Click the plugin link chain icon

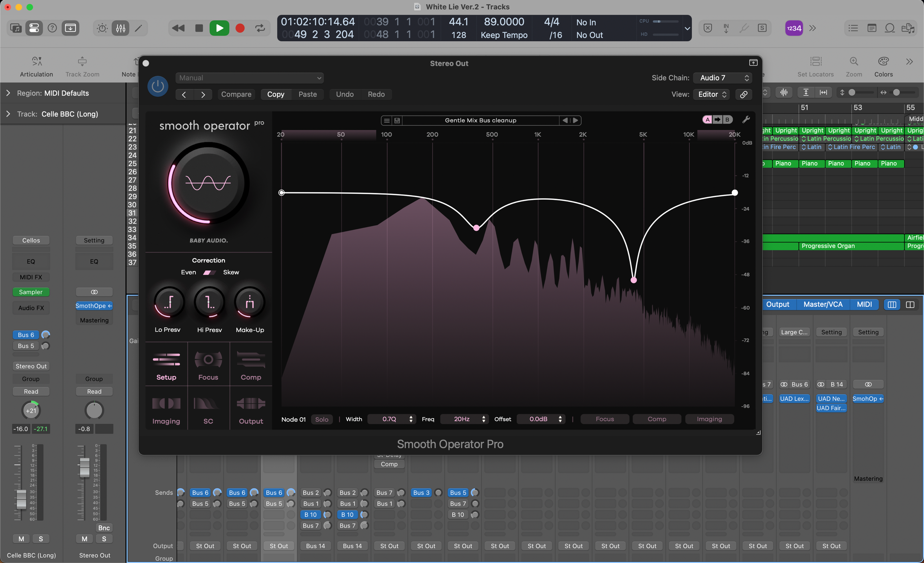click(744, 94)
